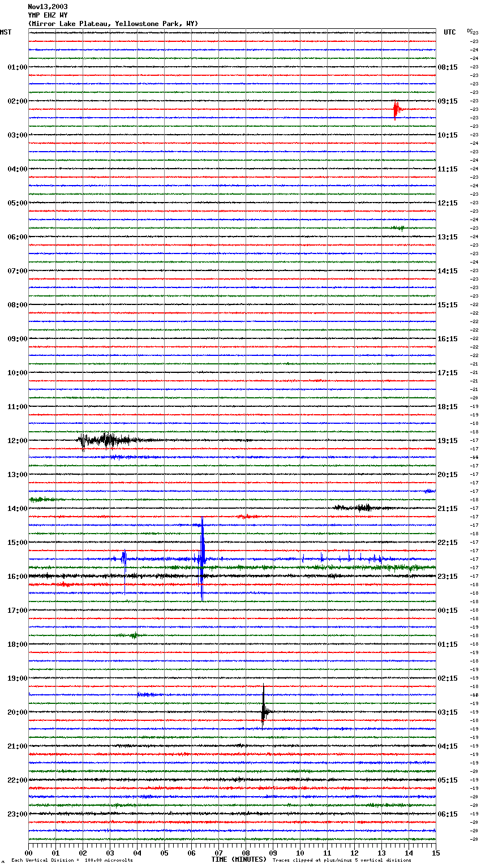Select the 04:00 MST time label
Screen dimensions: 481x868
point(18,169)
